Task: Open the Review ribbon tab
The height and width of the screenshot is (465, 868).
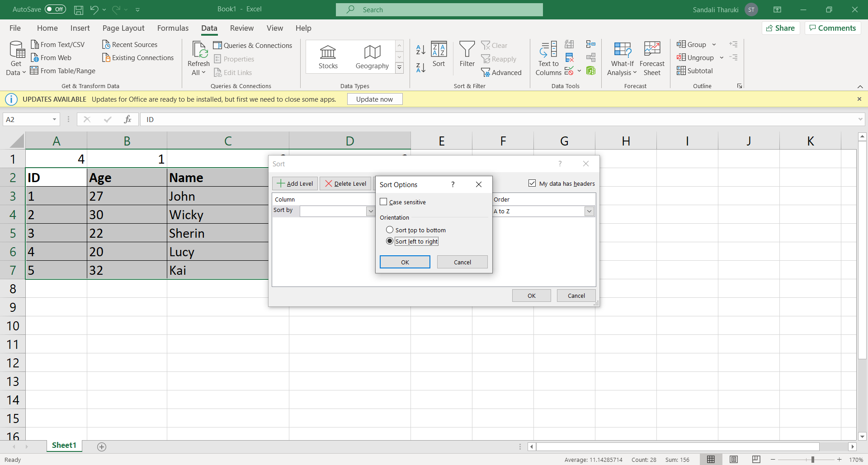Action: pyautogui.click(x=242, y=28)
